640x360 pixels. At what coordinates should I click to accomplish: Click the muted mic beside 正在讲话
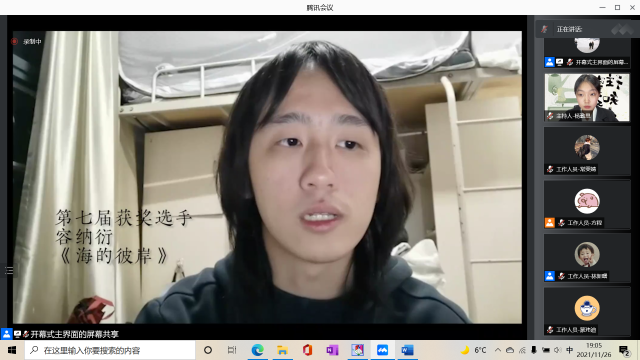pyautogui.click(x=544, y=29)
